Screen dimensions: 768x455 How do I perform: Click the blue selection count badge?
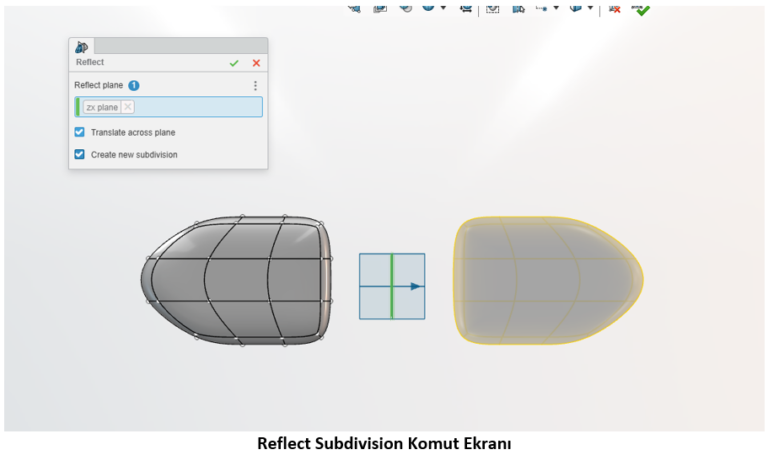click(x=134, y=86)
